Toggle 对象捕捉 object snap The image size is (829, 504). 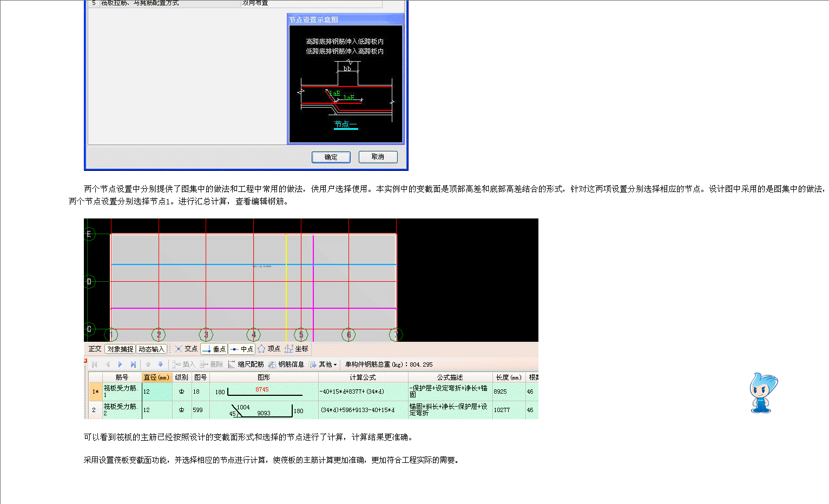pyautogui.click(x=120, y=349)
